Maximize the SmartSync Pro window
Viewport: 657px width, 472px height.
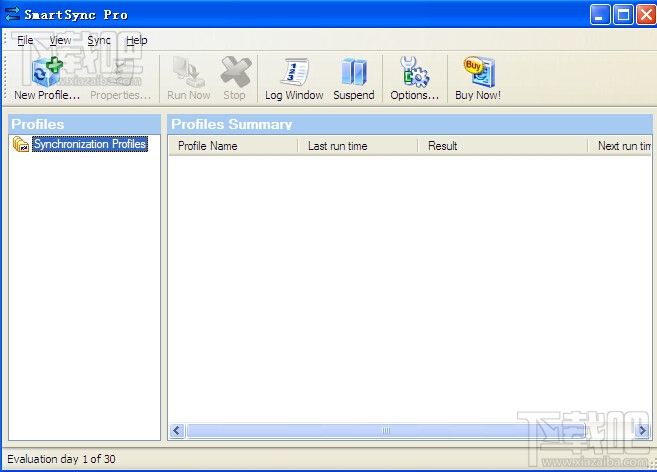pos(623,15)
